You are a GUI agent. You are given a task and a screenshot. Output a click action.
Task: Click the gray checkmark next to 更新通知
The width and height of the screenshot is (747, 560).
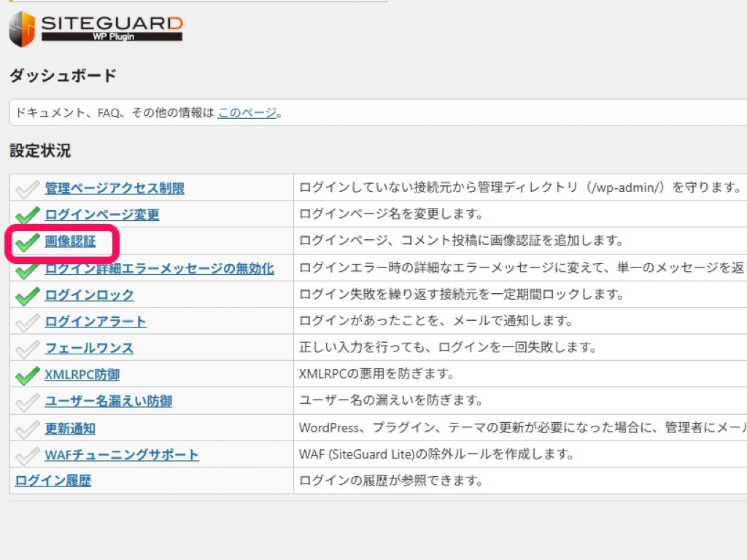pos(26,429)
